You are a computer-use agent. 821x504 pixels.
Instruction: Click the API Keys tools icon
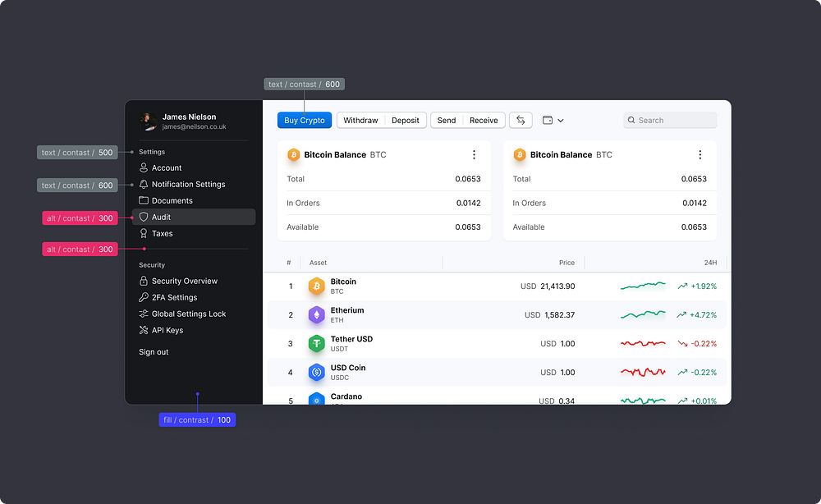pyautogui.click(x=144, y=330)
